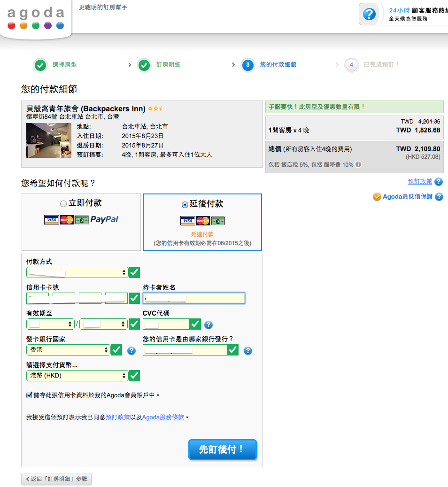Click the total price TWD 2,109.80
448x487 pixels.
[x=418, y=149]
